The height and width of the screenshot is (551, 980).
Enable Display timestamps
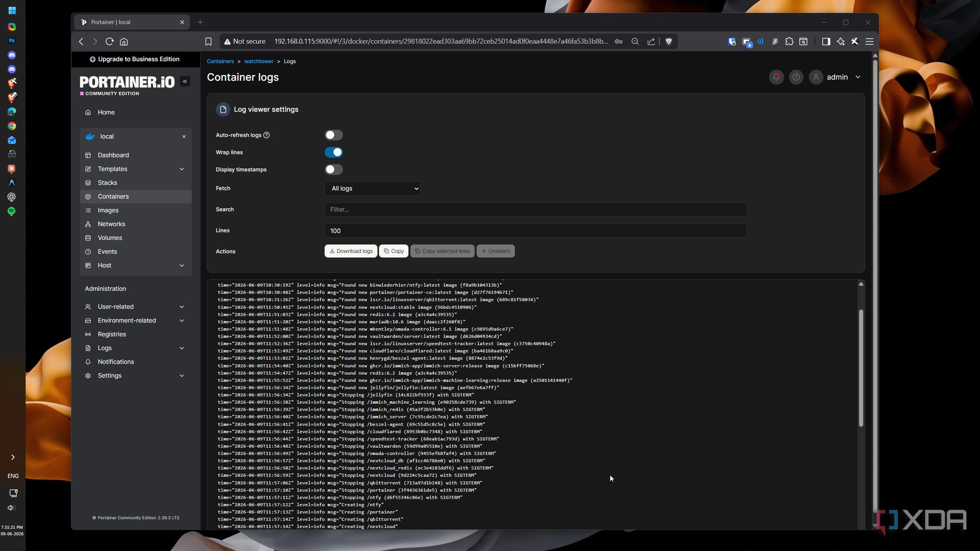[333, 170]
